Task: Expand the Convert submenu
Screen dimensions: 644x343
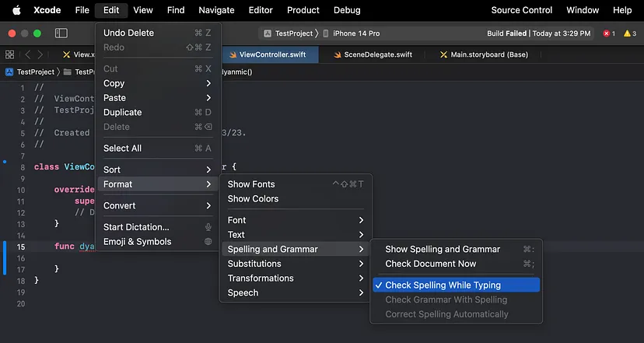Action: [x=158, y=205]
